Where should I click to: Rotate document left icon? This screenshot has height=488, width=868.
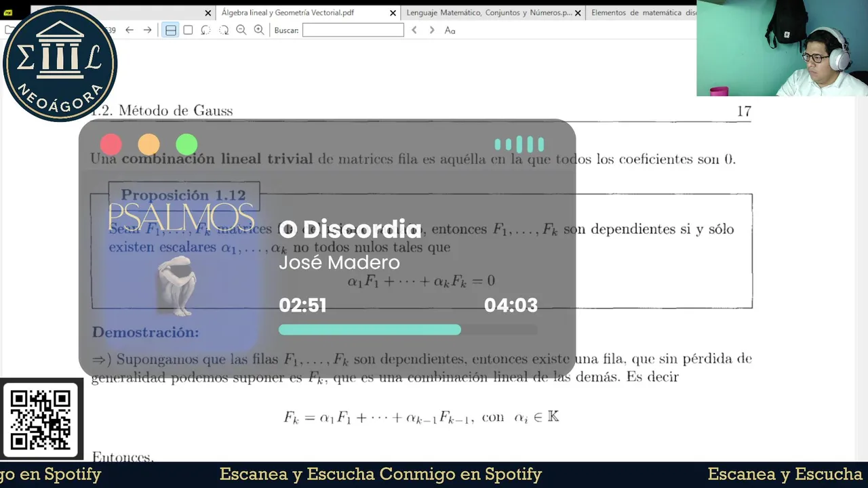point(205,30)
